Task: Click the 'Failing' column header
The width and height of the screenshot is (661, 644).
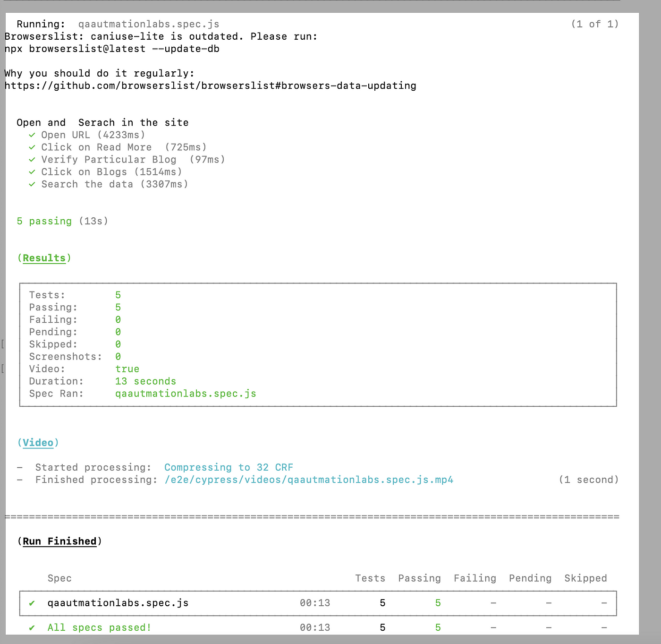Action: 475,578
